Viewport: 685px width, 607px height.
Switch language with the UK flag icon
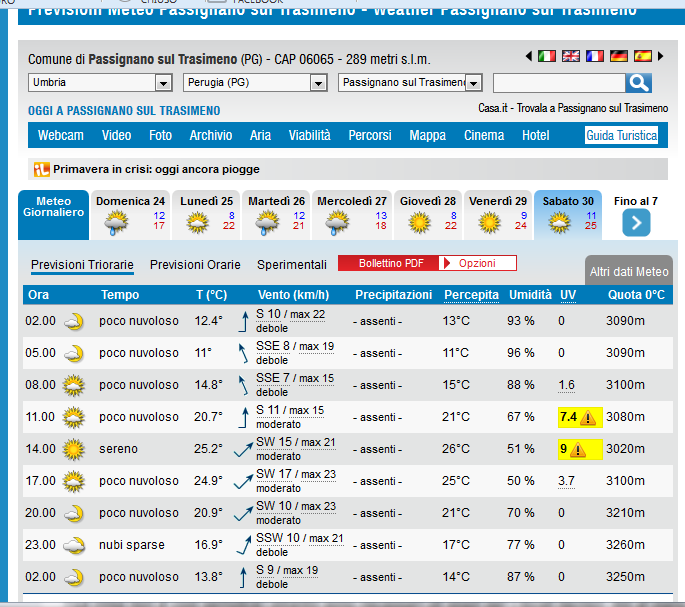pos(571,56)
